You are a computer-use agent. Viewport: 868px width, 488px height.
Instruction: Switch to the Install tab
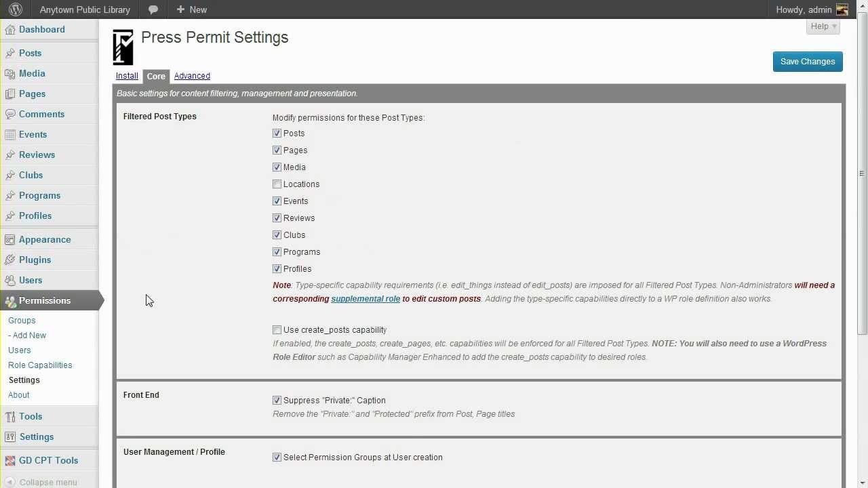point(127,76)
